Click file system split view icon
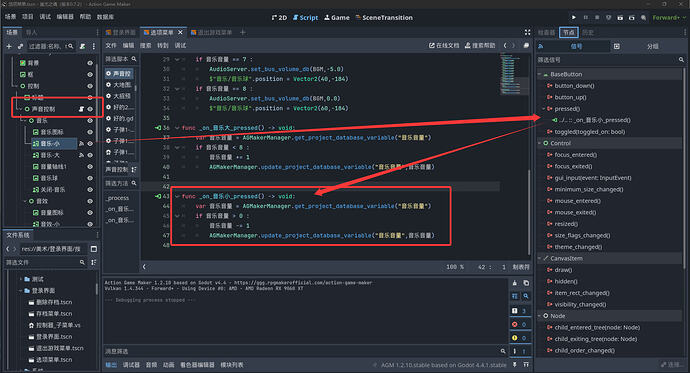 pyautogui.click(x=94, y=249)
